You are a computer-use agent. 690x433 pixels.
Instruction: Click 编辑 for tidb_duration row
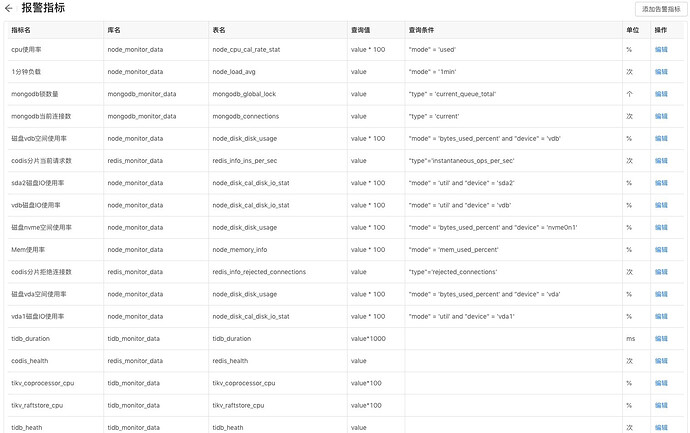click(661, 338)
